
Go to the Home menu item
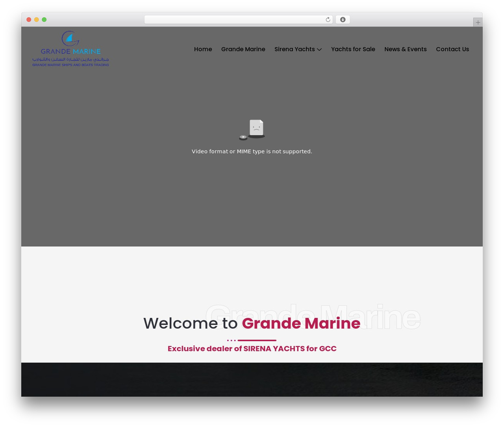pyautogui.click(x=203, y=49)
